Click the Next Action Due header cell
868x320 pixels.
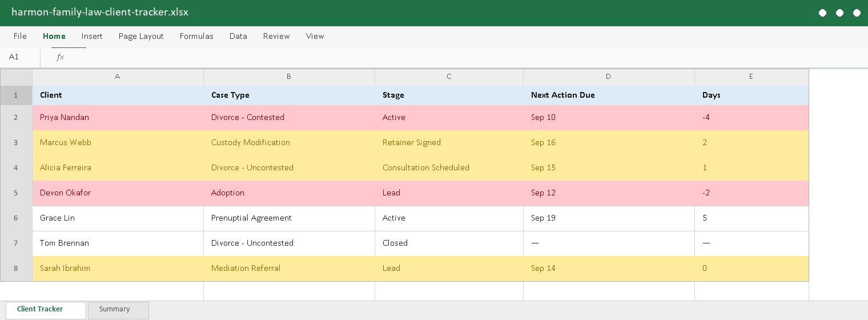click(x=609, y=95)
